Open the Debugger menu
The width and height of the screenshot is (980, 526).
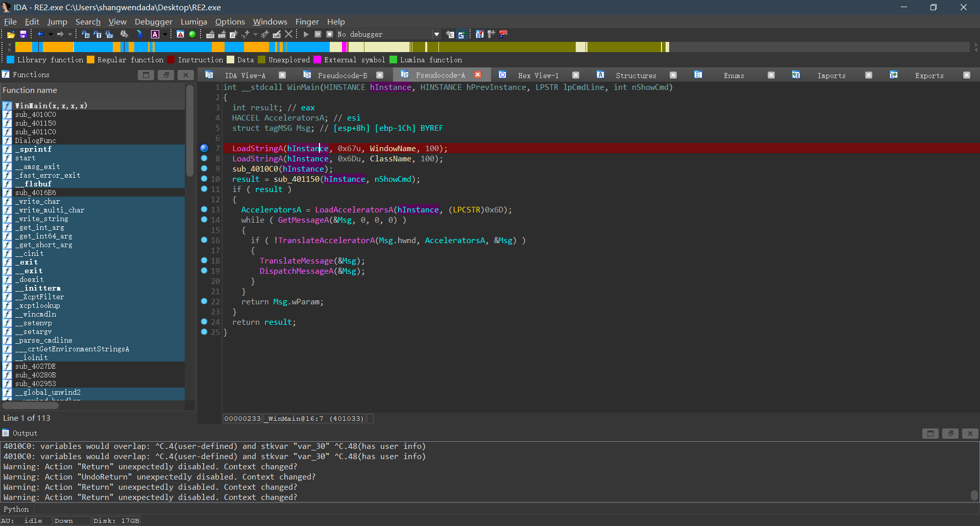[x=154, y=21]
